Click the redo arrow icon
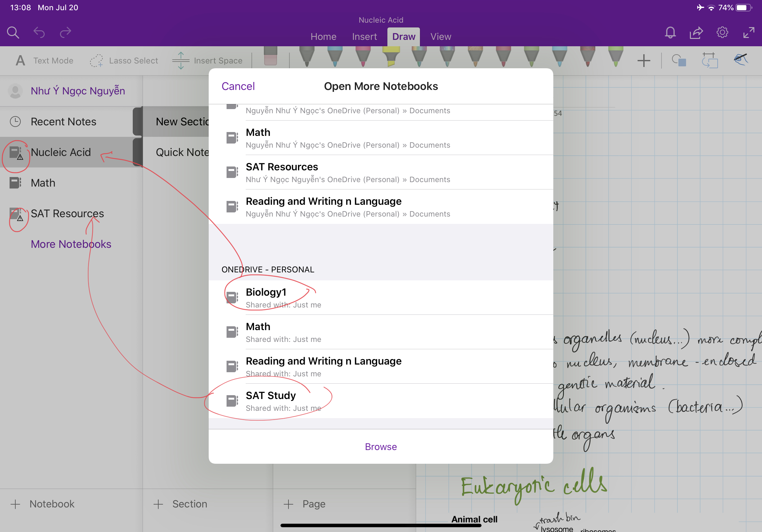The image size is (762, 532). coord(65,33)
